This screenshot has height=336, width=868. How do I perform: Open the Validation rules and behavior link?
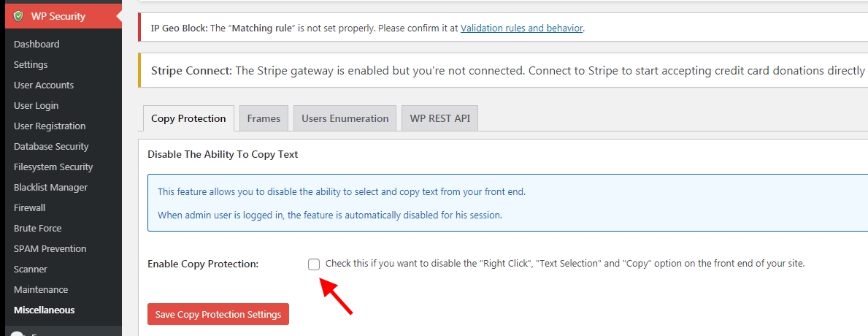pos(521,28)
